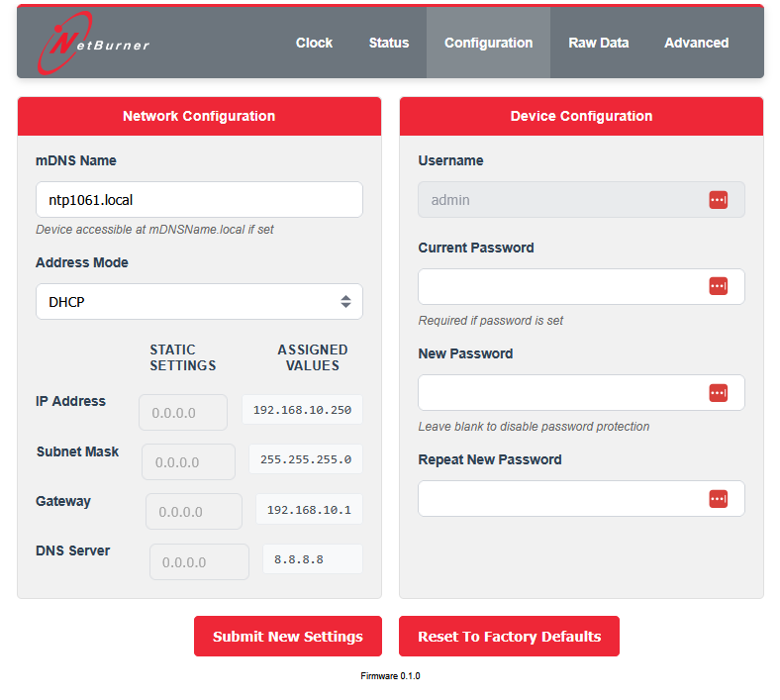Viewport: 780px width, 700px height.
Task: Click into the New Password field
Action: (x=561, y=393)
